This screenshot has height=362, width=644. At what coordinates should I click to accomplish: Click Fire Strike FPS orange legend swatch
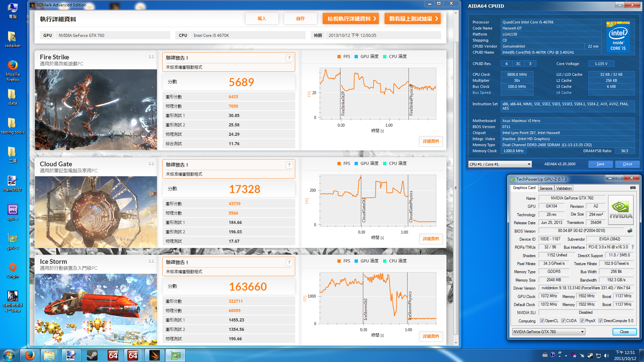(339, 57)
